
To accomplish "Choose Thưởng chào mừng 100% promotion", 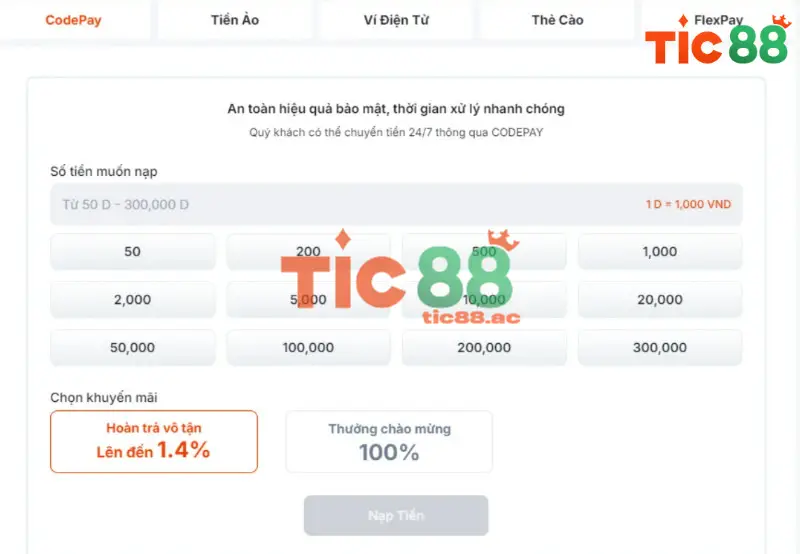I will pyautogui.click(x=389, y=442).
